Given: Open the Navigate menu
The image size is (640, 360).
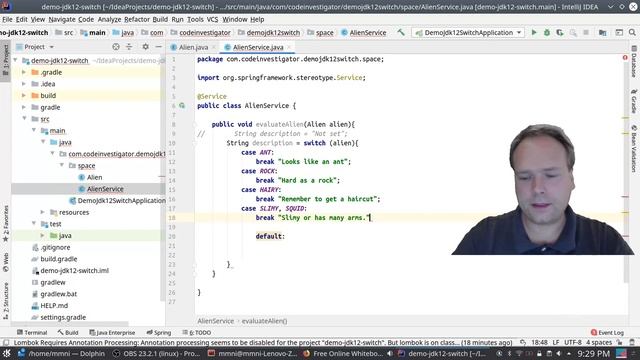Looking at the screenshot, I should [x=62, y=19].
